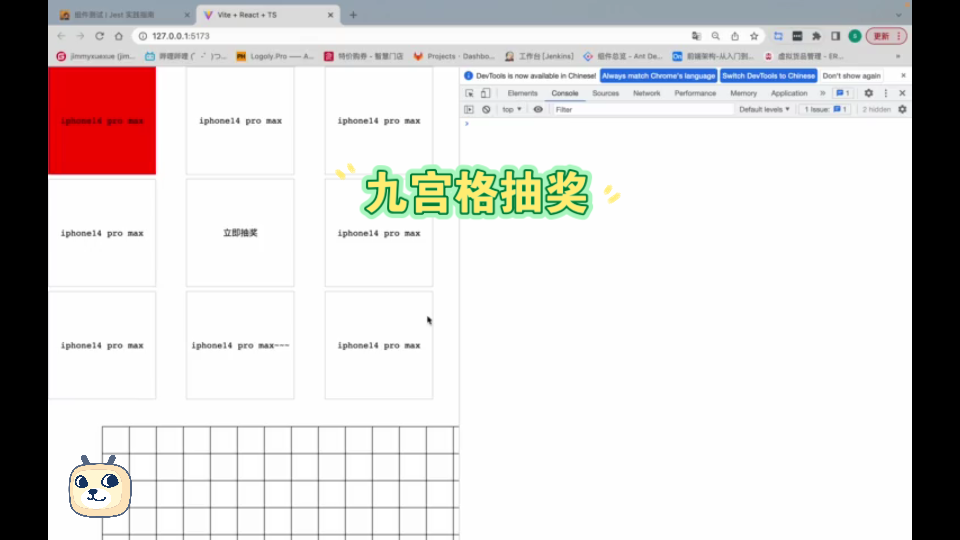Expand the hidden DevTools tabs chevron
The width and height of the screenshot is (960, 540).
point(822,93)
